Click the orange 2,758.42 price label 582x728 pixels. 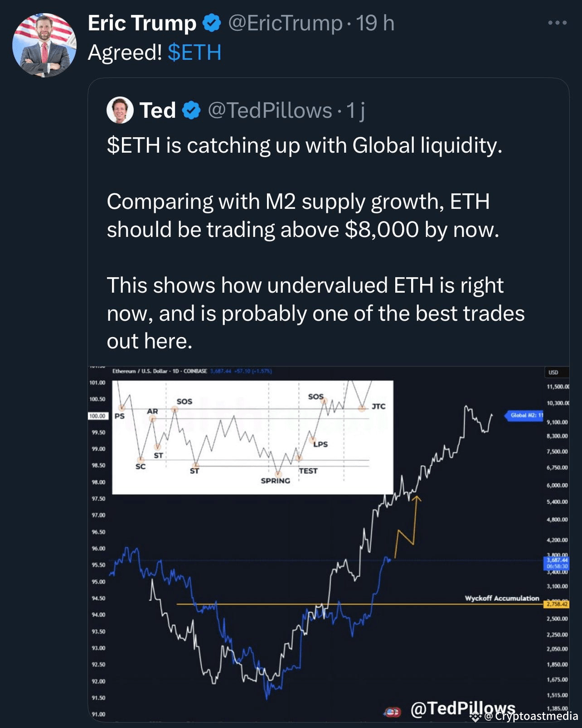coord(556,604)
